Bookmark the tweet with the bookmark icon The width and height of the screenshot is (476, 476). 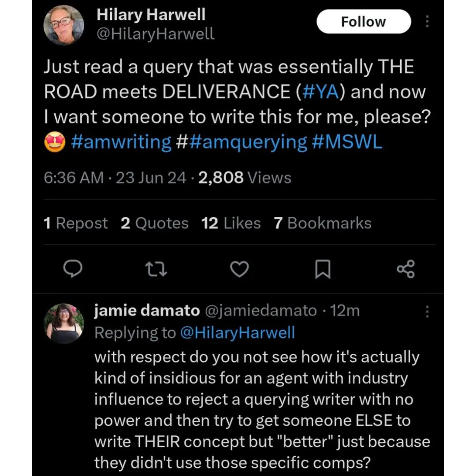[323, 269]
